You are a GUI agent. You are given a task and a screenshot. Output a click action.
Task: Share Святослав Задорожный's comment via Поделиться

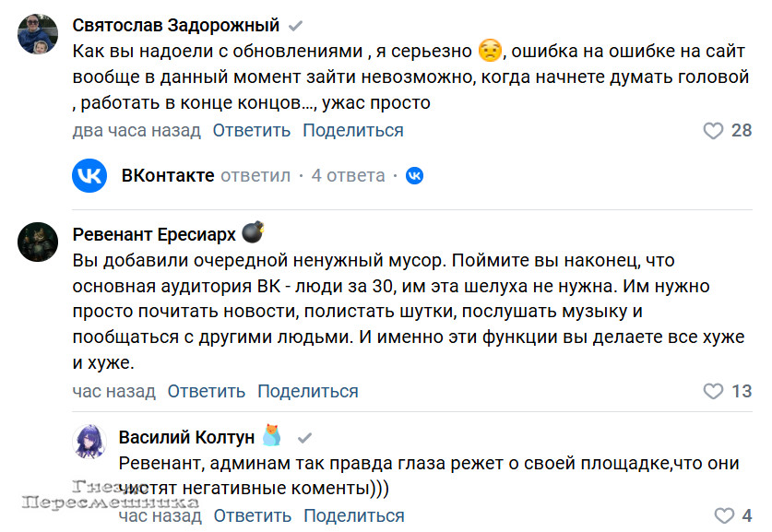[353, 131]
